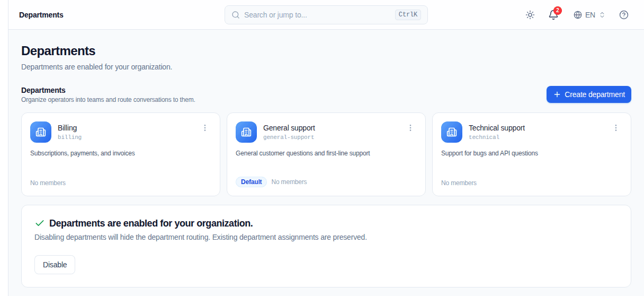The image size is (644, 296).
Task: Click the notification count badge 2
Action: tap(558, 11)
